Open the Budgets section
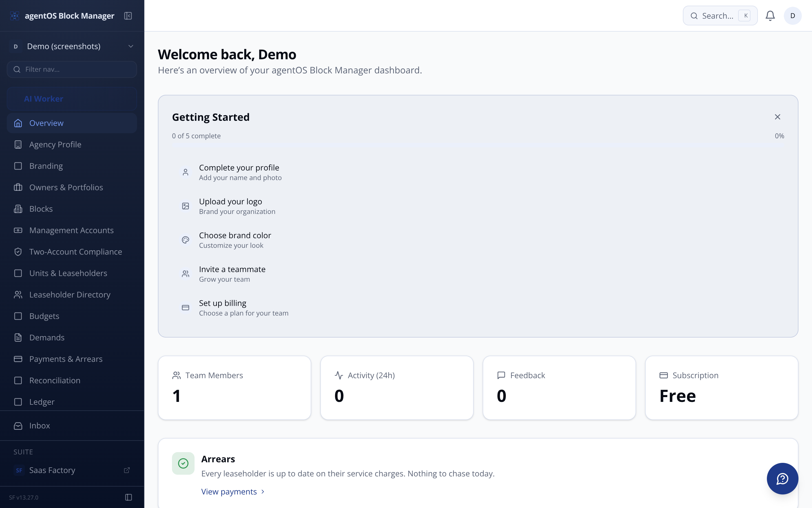812x508 pixels. coord(72,316)
